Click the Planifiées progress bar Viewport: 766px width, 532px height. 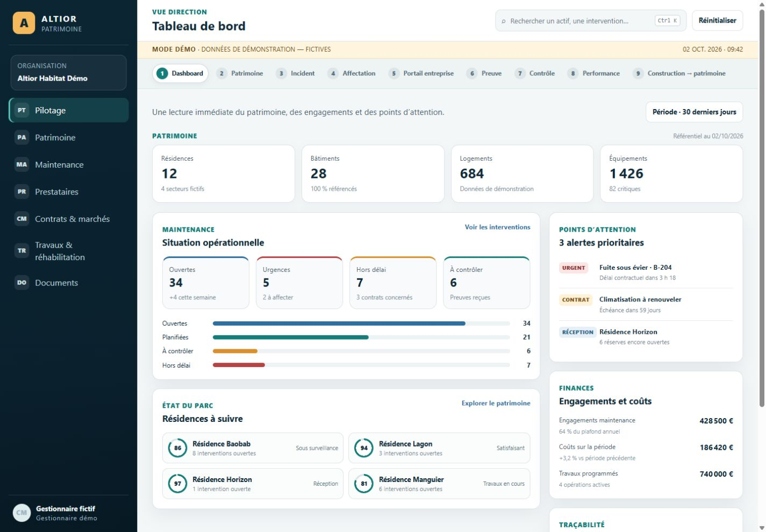(x=361, y=337)
